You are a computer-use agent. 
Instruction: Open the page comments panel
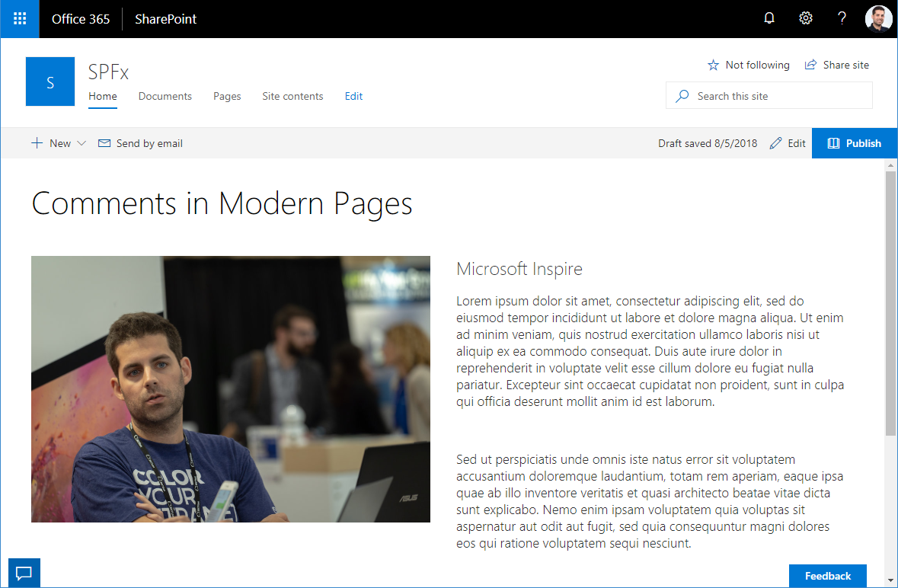pos(24,572)
